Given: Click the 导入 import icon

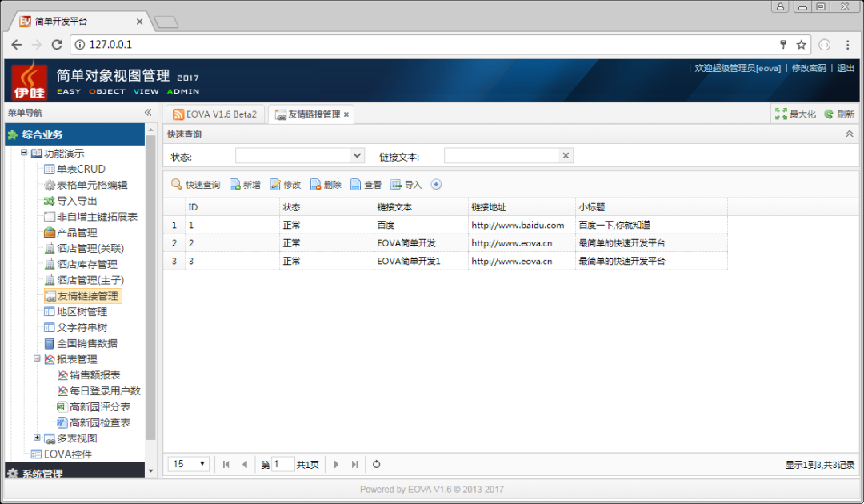Looking at the screenshot, I should (396, 185).
